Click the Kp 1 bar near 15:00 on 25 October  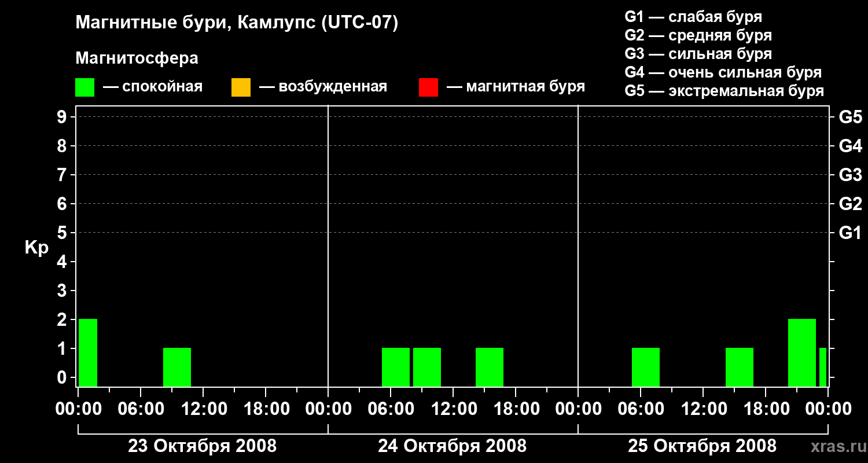[740, 367]
